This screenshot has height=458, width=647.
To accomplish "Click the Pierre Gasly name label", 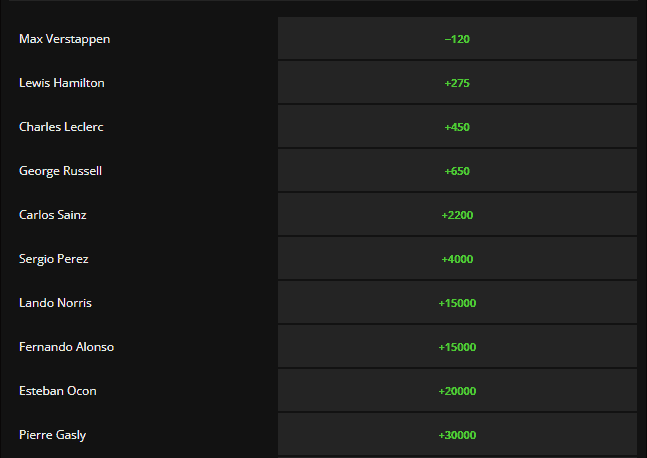I will click(x=52, y=435).
